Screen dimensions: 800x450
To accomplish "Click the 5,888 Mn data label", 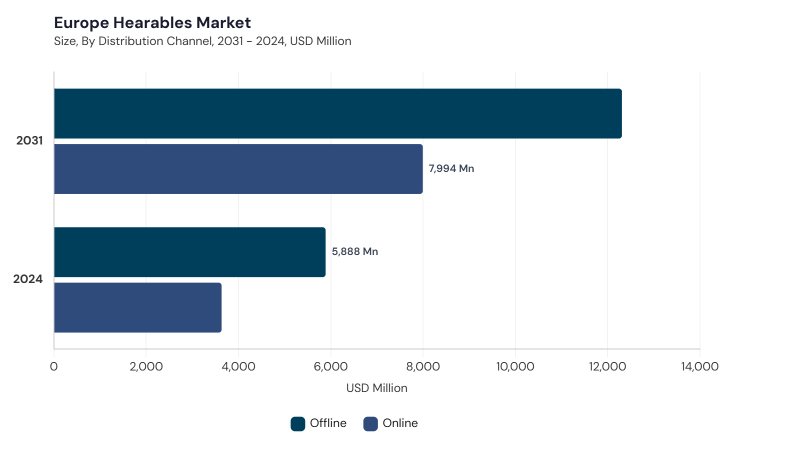I will coord(355,252).
